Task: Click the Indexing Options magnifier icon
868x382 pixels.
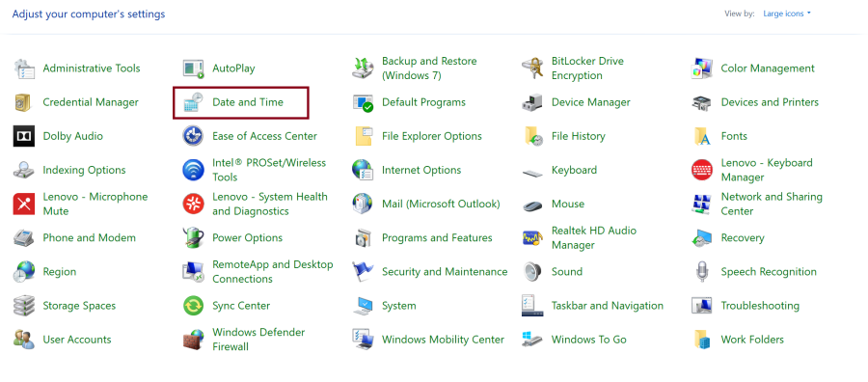Action: (x=24, y=170)
